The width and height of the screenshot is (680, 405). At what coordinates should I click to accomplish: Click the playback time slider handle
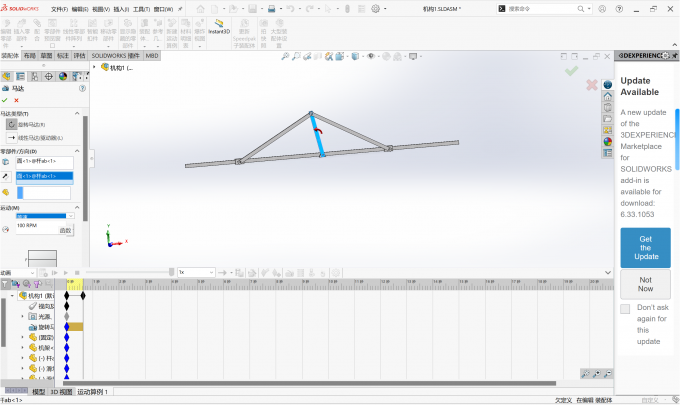coord(171,272)
